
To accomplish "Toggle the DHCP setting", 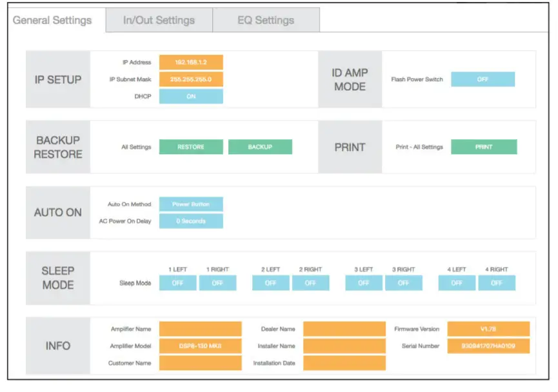I will pos(191,96).
